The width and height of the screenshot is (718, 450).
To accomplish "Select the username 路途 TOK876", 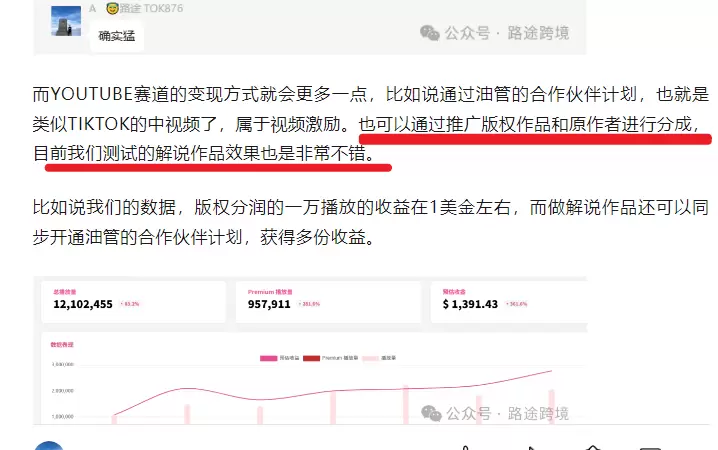I will coord(151,8).
